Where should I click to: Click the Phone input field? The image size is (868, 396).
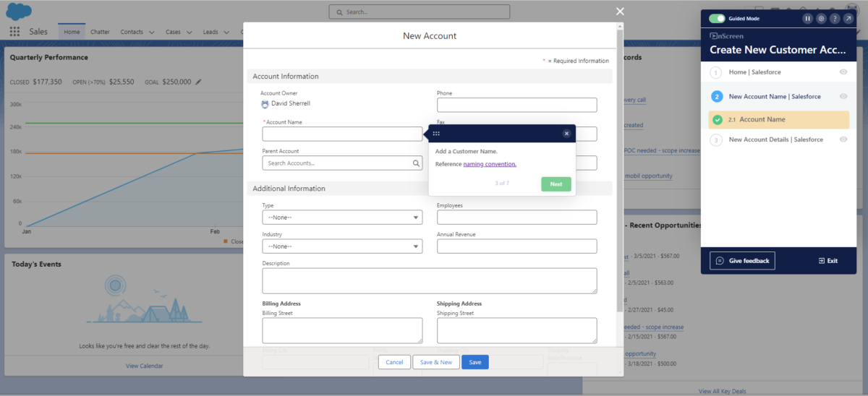click(516, 105)
